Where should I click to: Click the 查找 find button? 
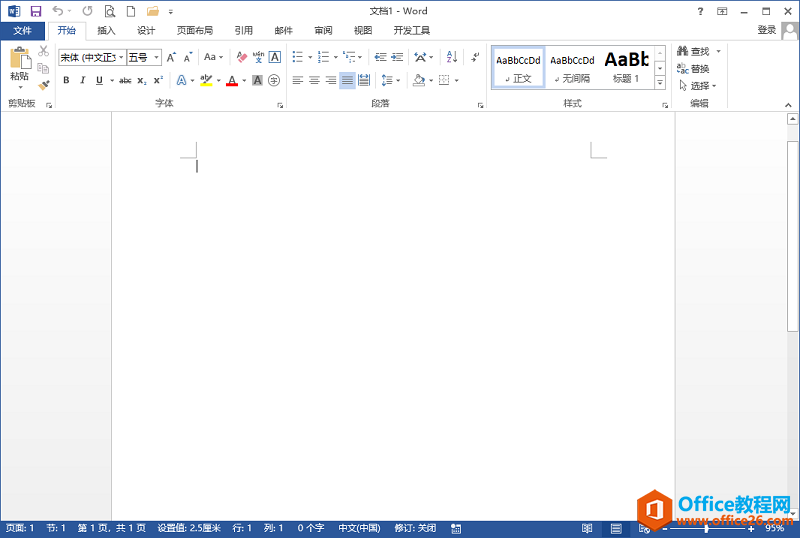(698, 51)
